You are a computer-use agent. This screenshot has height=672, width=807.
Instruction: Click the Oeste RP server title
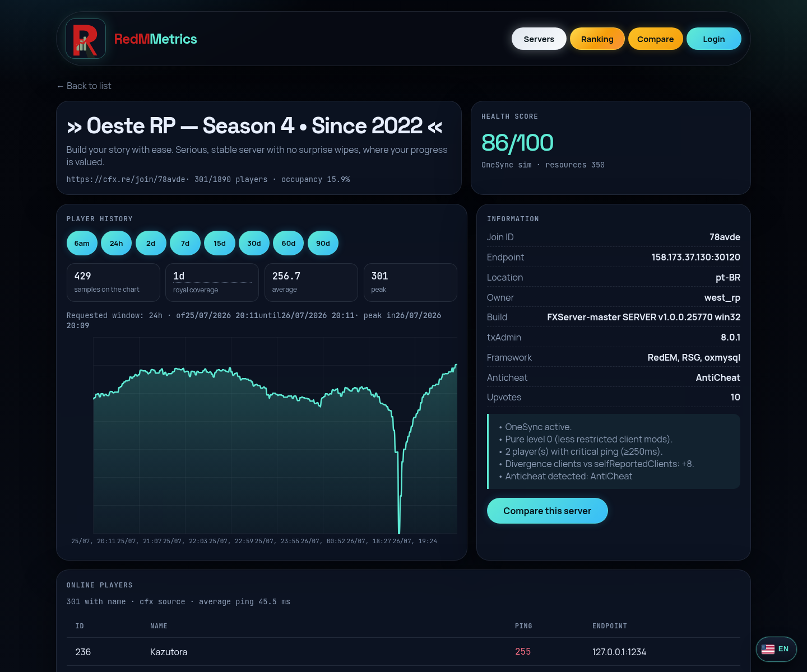(x=254, y=126)
